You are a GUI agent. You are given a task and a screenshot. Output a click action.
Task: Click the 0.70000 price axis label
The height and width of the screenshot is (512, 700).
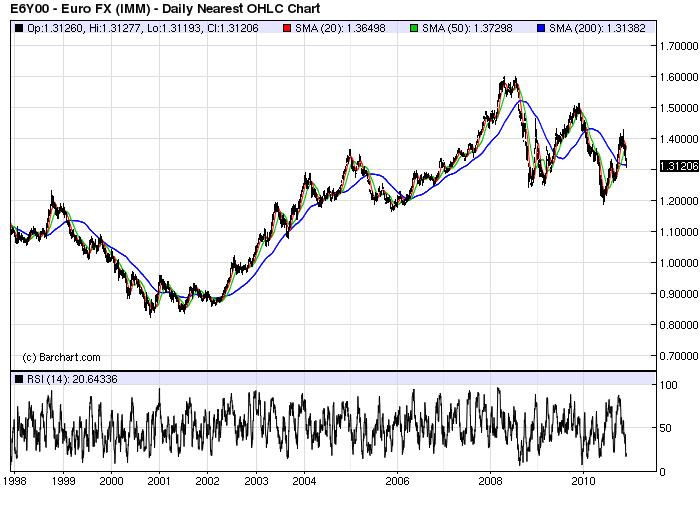tap(678, 356)
